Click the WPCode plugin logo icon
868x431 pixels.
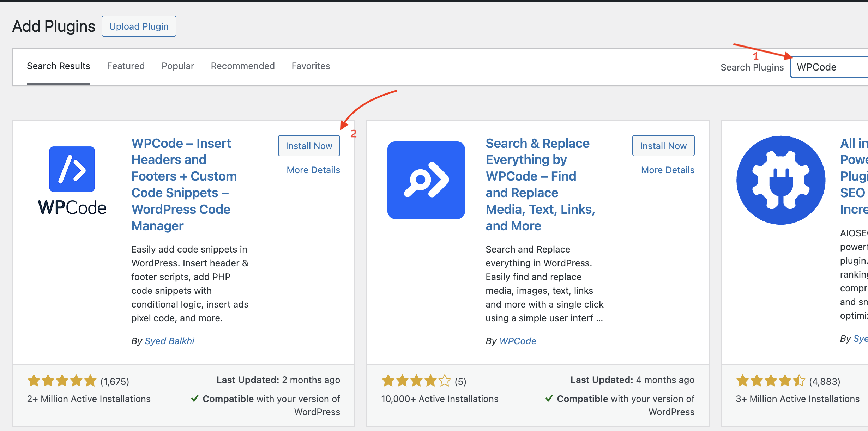(x=72, y=169)
